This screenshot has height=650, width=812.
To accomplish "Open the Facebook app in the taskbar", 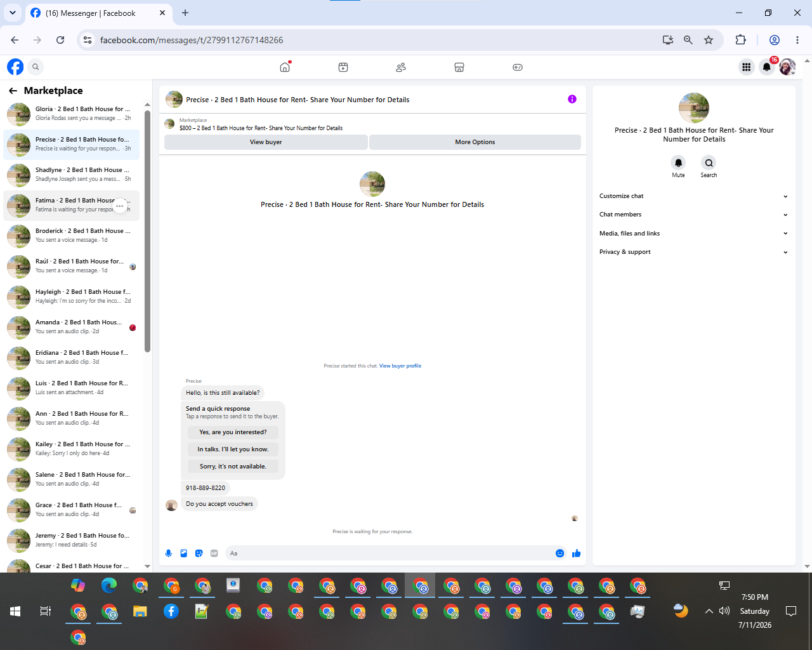I will (x=171, y=611).
